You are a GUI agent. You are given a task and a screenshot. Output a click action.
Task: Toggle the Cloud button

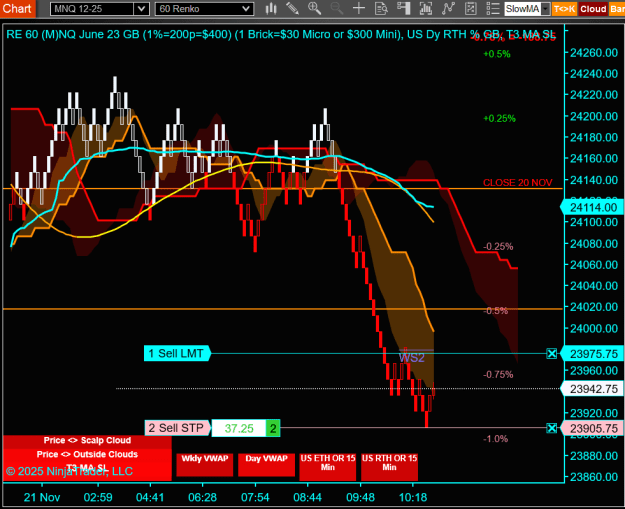tap(593, 9)
